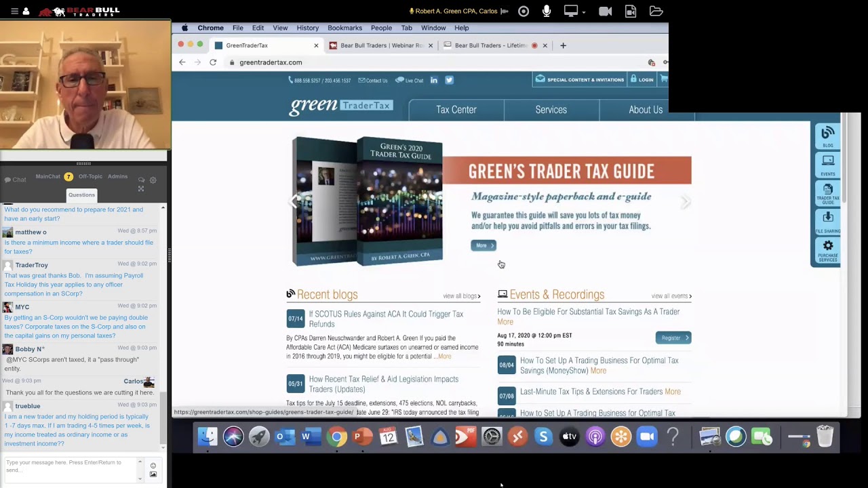Viewport: 868px width, 488px height.
Task: Open chat settings gear icon
Action: coord(153,180)
